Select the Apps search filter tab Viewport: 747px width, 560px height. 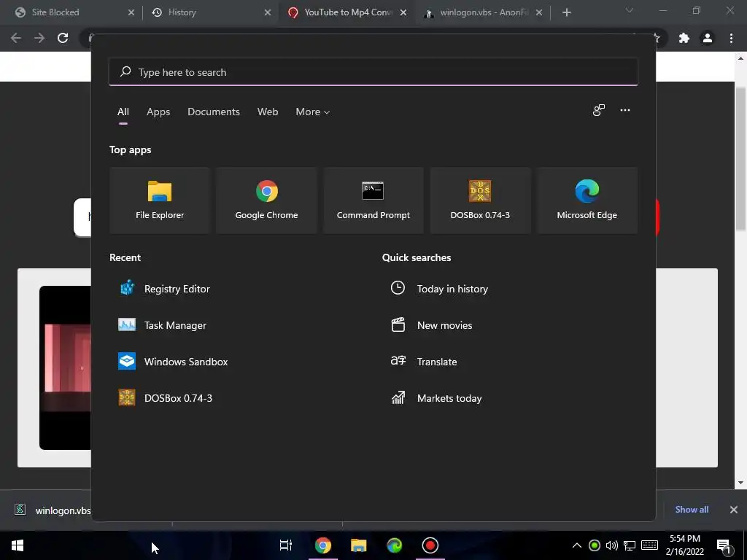(x=158, y=112)
